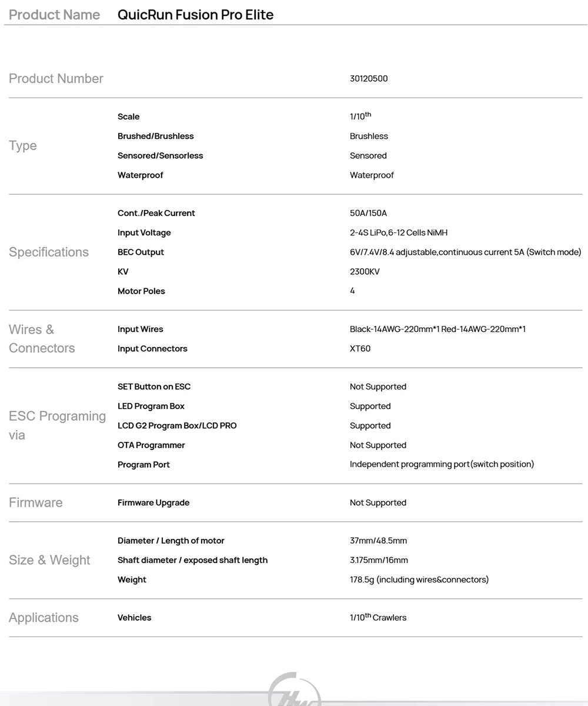The width and height of the screenshot is (588, 706).
Task: Click the 50A/150A current value
Action: (368, 213)
